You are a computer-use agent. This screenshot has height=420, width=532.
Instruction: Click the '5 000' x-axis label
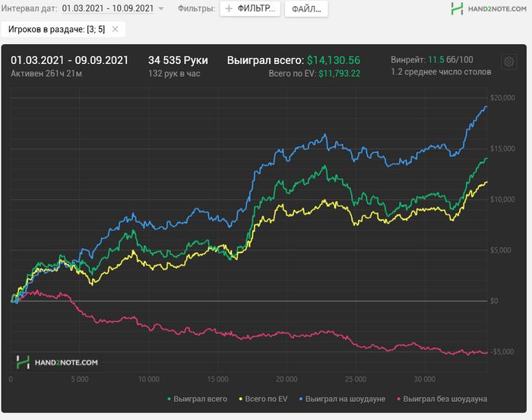pyautogui.click(x=80, y=379)
